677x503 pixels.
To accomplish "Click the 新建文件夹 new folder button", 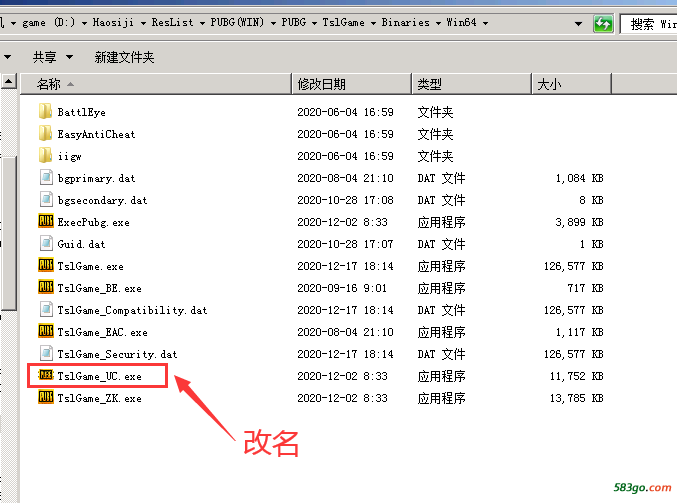I will point(124,57).
